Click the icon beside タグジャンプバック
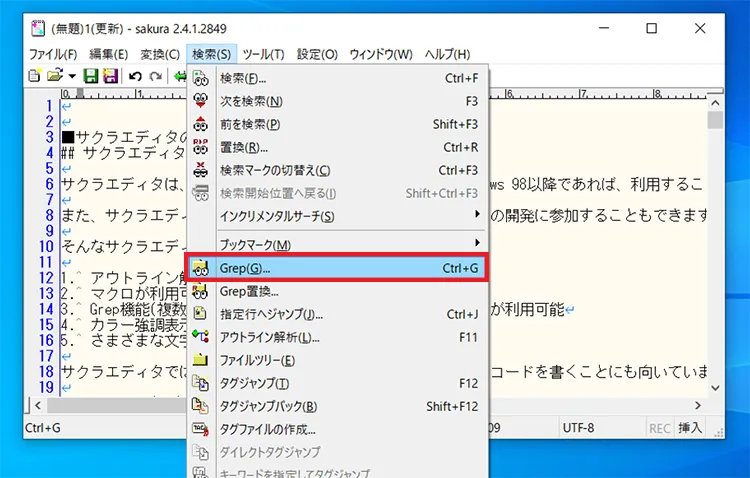The image size is (750, 478). coord(200,406)
